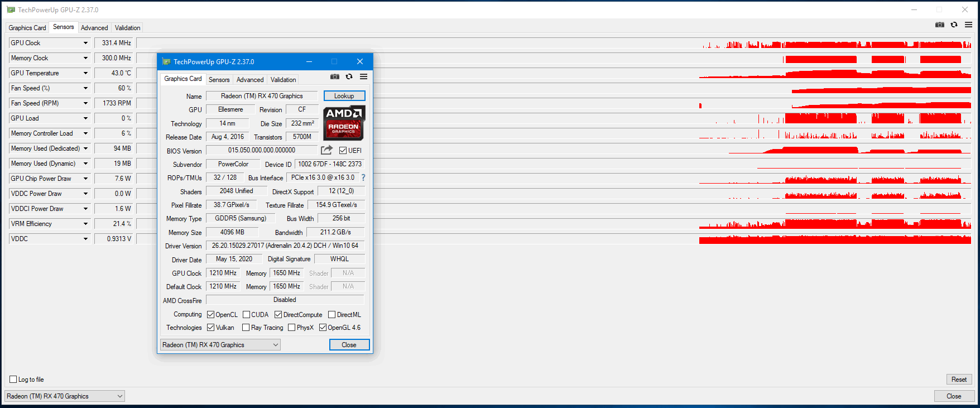Refresh using the icon in the Graphics Card window
This screenshot has height=408, width=980.
[349, 76]
